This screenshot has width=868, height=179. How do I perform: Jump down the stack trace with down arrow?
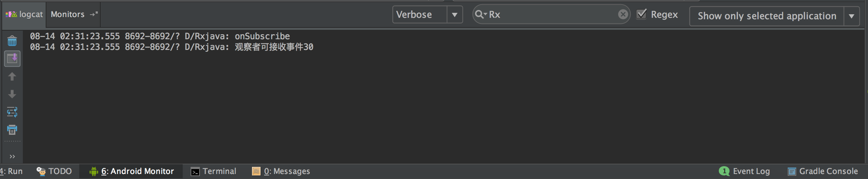click(x=12, y=94)
